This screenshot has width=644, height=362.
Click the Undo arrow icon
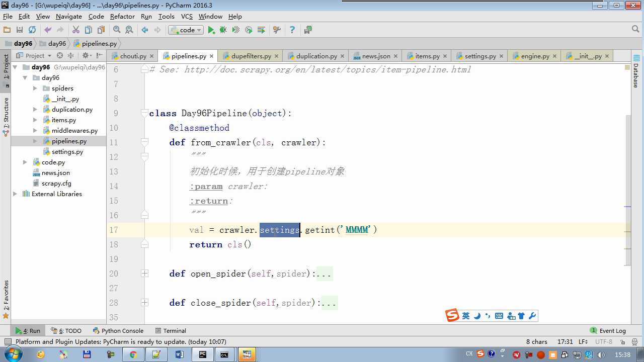tap(48, 30)
